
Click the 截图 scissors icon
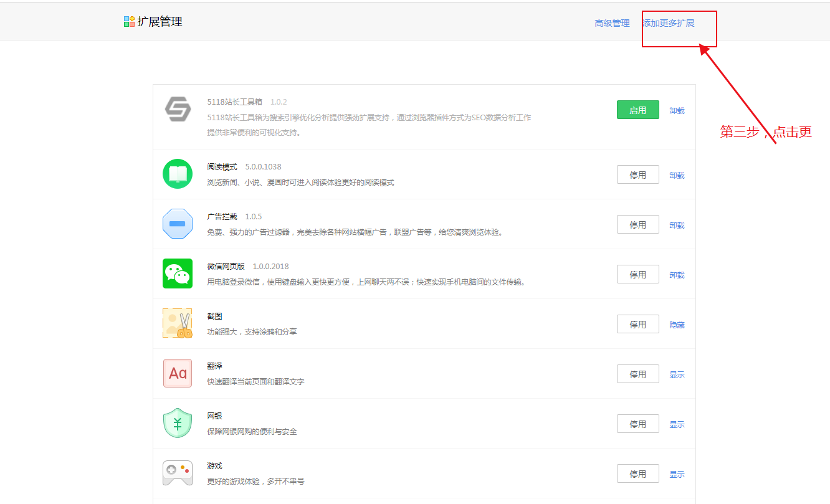point(178,323)
